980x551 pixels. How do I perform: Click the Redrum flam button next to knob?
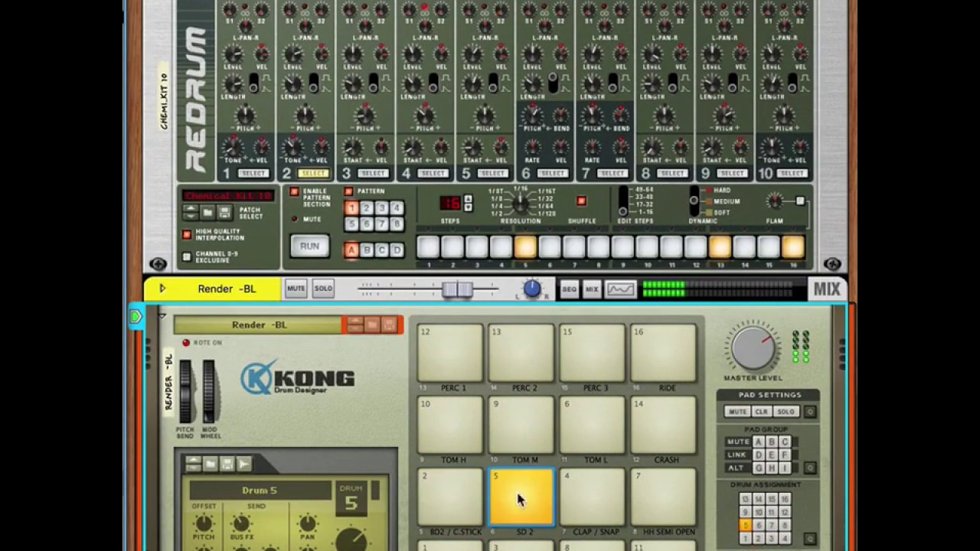point(800,201)
